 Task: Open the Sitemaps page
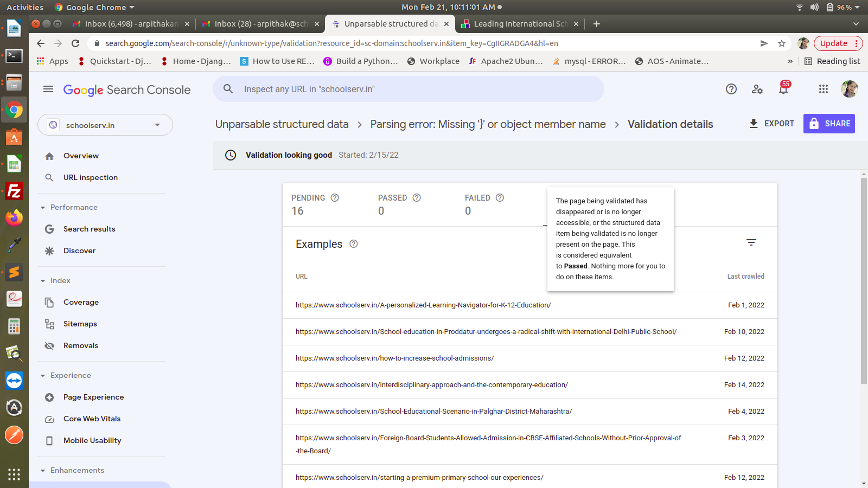pos(80,324)
